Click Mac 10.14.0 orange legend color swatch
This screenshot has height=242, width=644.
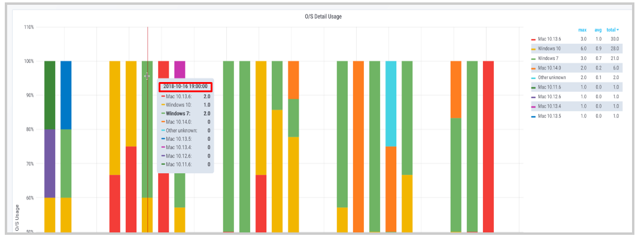pos(533,68)
